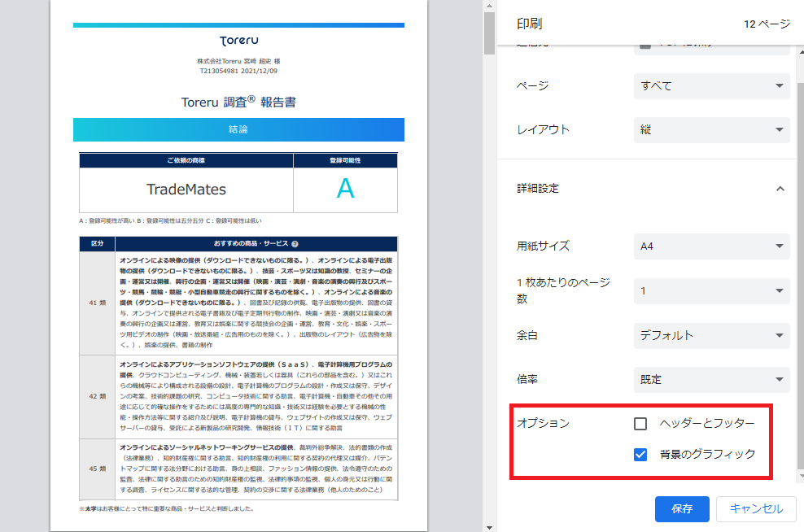Collapse the 詳細設定 section
804x532 pixels.
pos(780,189)
